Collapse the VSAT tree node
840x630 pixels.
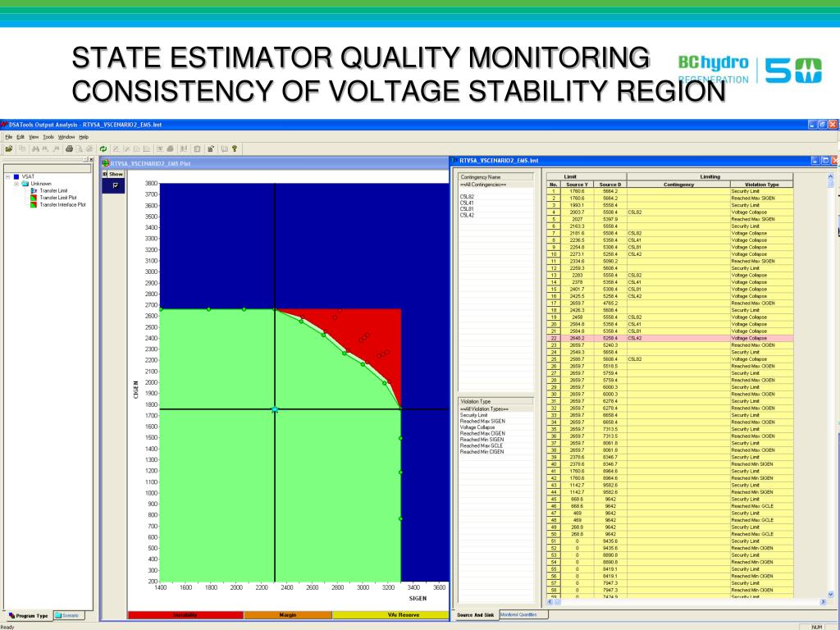[8, 176]
